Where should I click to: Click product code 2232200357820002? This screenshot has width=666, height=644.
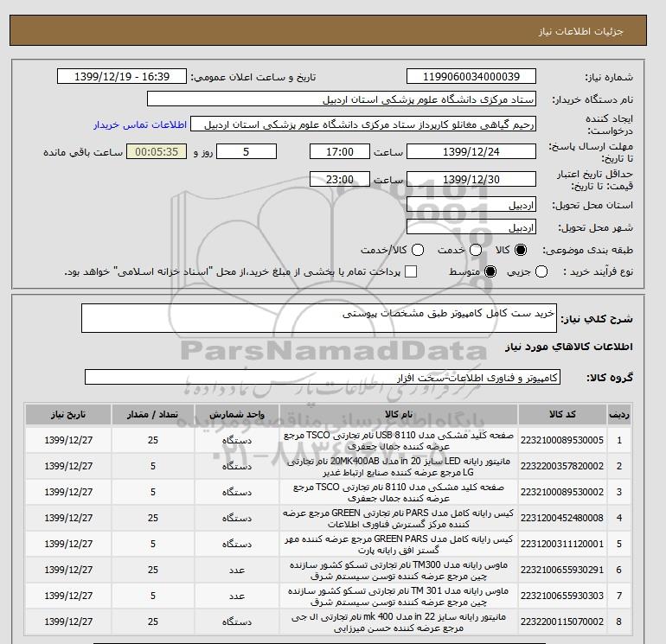click(562, 466)
